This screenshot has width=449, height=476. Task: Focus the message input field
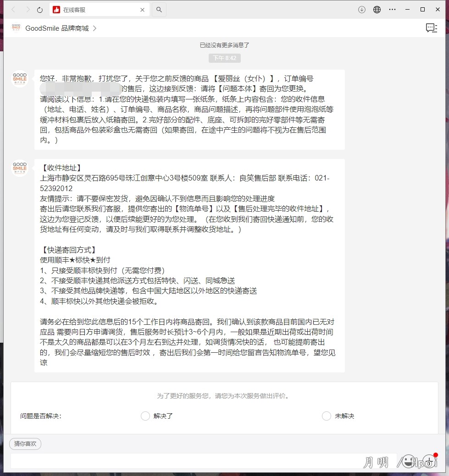(183, 460)
